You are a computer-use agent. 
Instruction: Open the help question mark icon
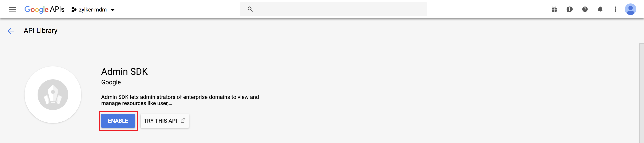[585, 10]
